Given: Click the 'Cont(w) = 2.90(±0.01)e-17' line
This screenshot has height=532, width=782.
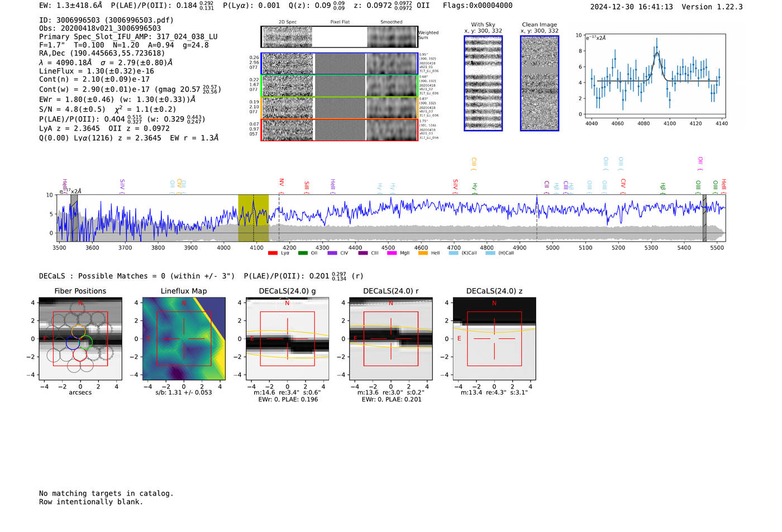Looking at the screenshot, I should 130,89.
